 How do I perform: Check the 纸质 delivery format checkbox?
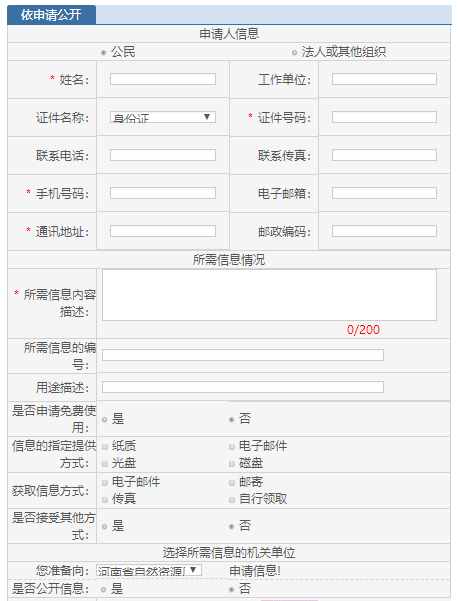coord(105,447)
